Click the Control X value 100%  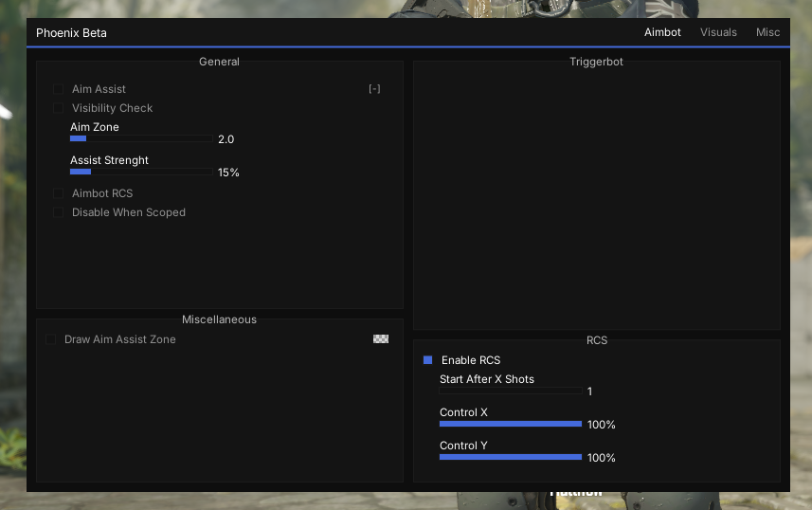(602, 425)
